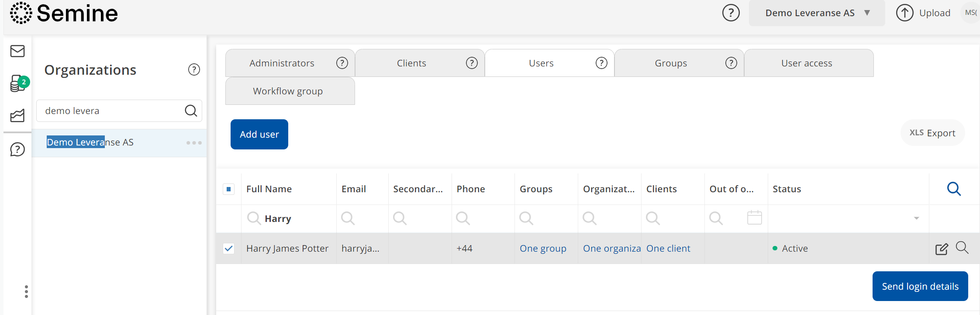Open the help chat bubble sidebar icon

17,149
